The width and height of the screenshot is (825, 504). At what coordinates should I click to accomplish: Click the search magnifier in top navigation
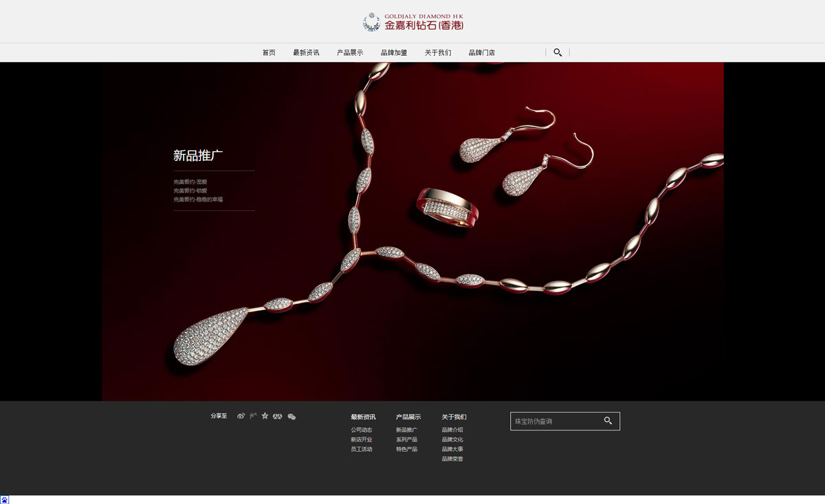click(558, 52)
